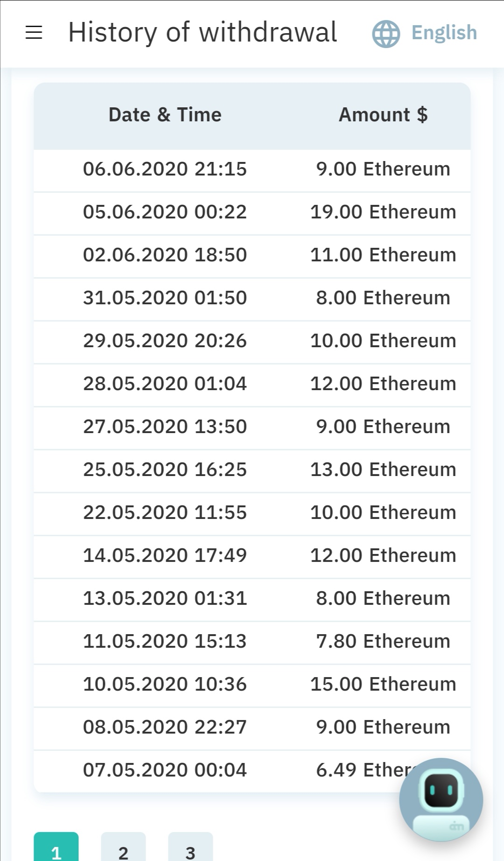504x861 pixels.
Task: Select the 15.00 Ethereum amount cell
Action: pos(383,684)
